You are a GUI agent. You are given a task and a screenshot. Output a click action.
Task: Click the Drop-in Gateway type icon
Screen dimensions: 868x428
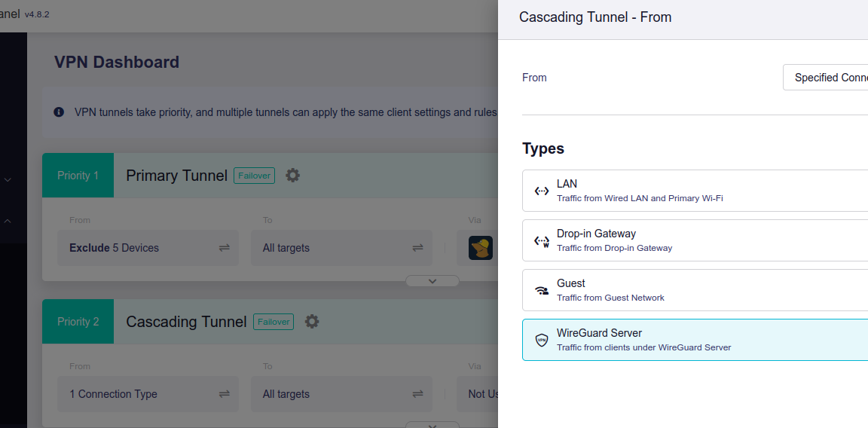point(541,241)
